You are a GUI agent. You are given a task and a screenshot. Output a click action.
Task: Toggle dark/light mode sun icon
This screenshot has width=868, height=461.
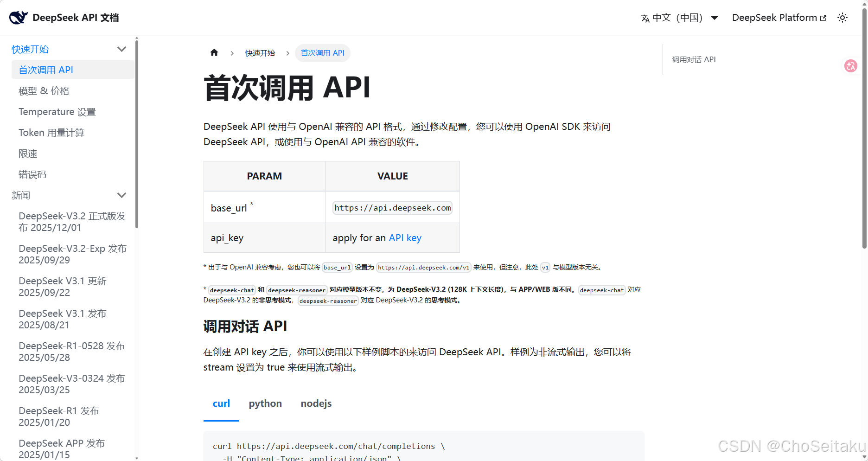(842, 18)
